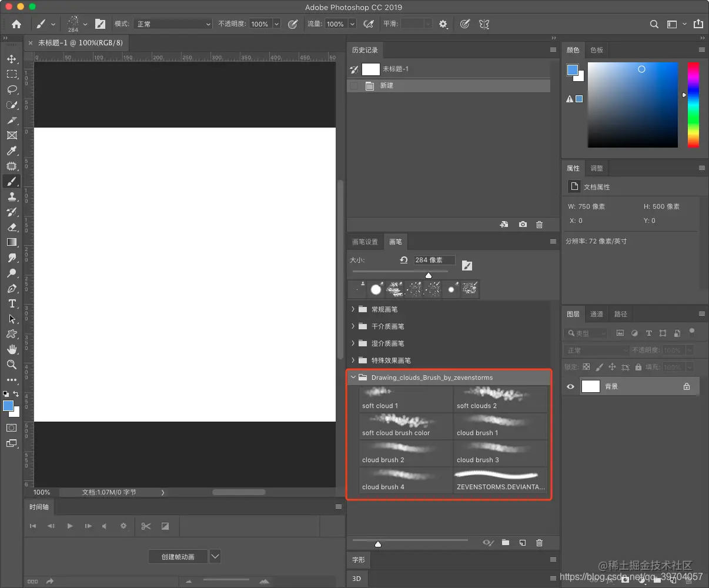Open the smoothing options gear
Screen dimensions: 709x588
(x=443, y=24)
